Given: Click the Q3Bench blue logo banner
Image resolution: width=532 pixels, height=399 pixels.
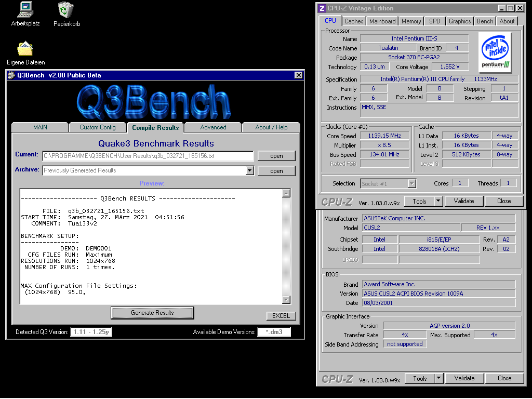Looking at the screenshot, I should point(154,102).
